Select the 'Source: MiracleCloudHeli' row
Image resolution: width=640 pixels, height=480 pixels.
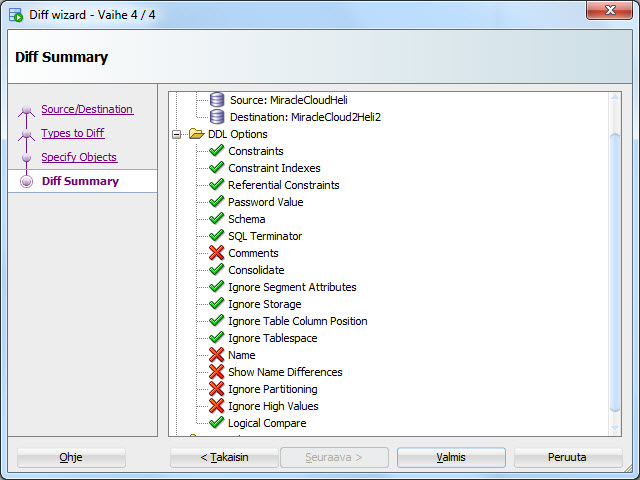point(289,100)
